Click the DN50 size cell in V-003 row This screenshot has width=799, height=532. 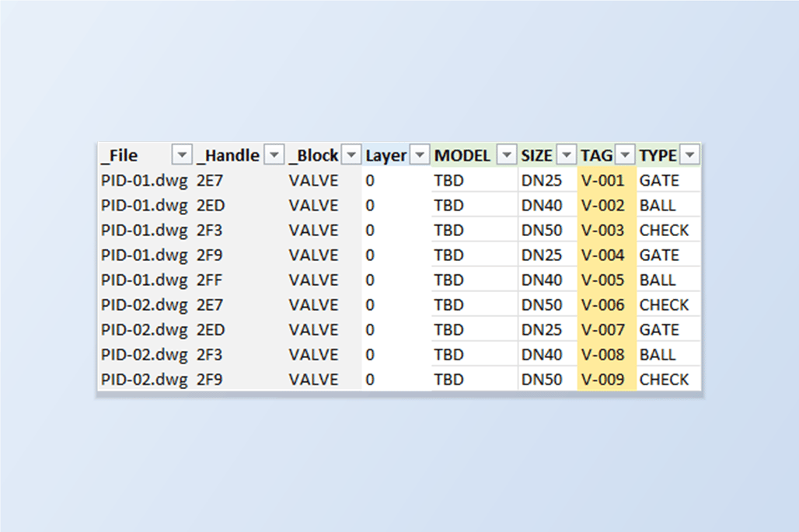548,230
